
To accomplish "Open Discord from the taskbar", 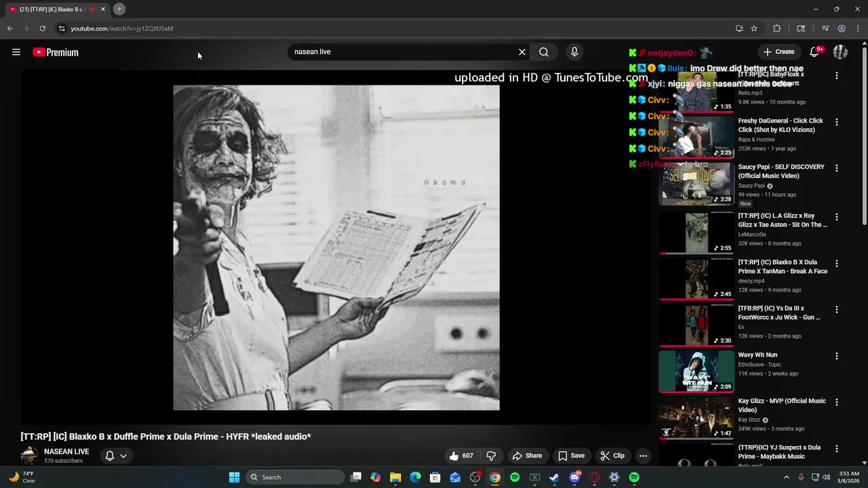I will click(x=575, y=477).
